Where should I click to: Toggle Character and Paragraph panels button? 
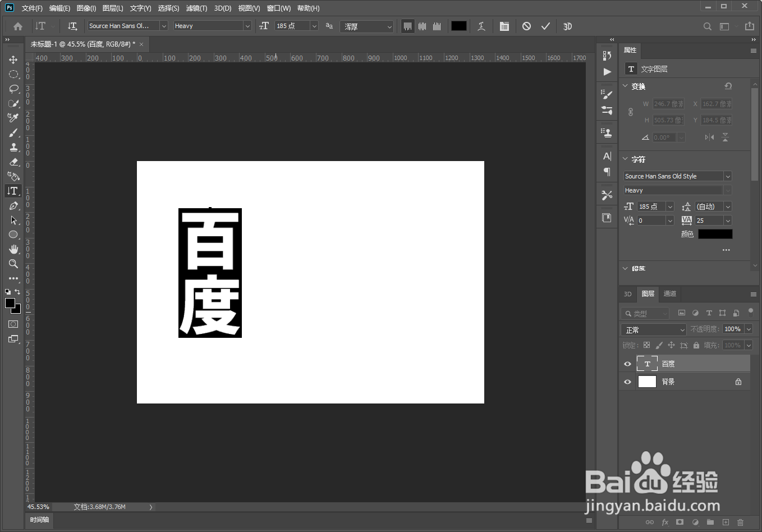504,26
